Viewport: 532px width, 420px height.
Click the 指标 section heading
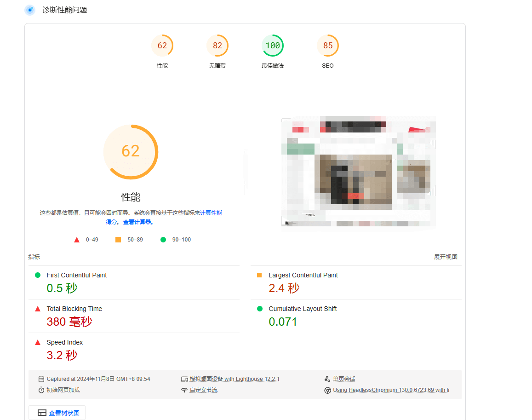(34, 257)
